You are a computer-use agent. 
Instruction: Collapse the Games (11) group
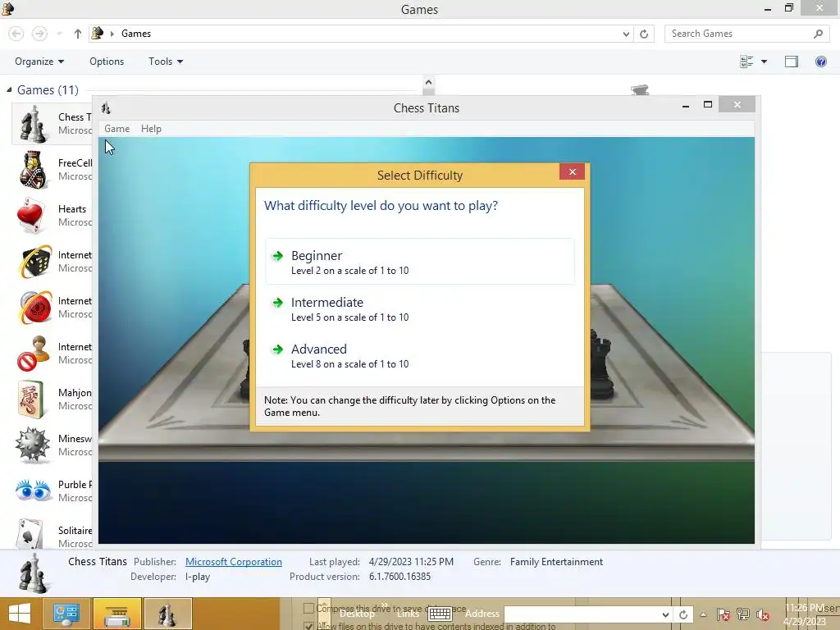click(x=9, y=90)
